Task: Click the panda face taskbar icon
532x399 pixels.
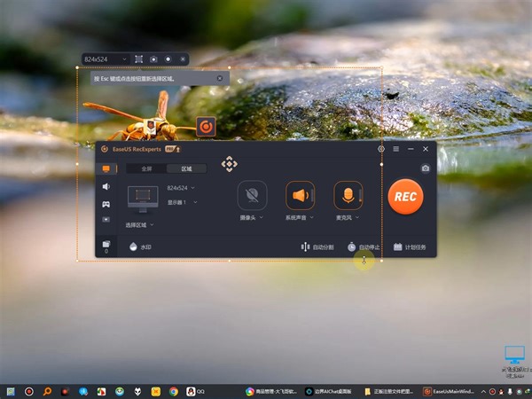Action: 120,392
